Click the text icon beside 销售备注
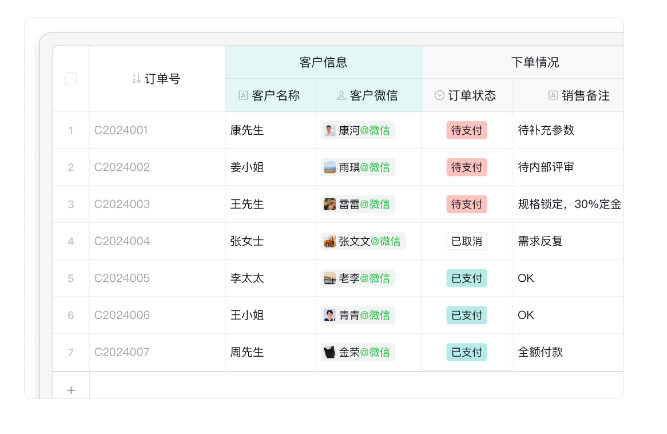667x434 pixels. pyautogui.click(x=553, y=96)
